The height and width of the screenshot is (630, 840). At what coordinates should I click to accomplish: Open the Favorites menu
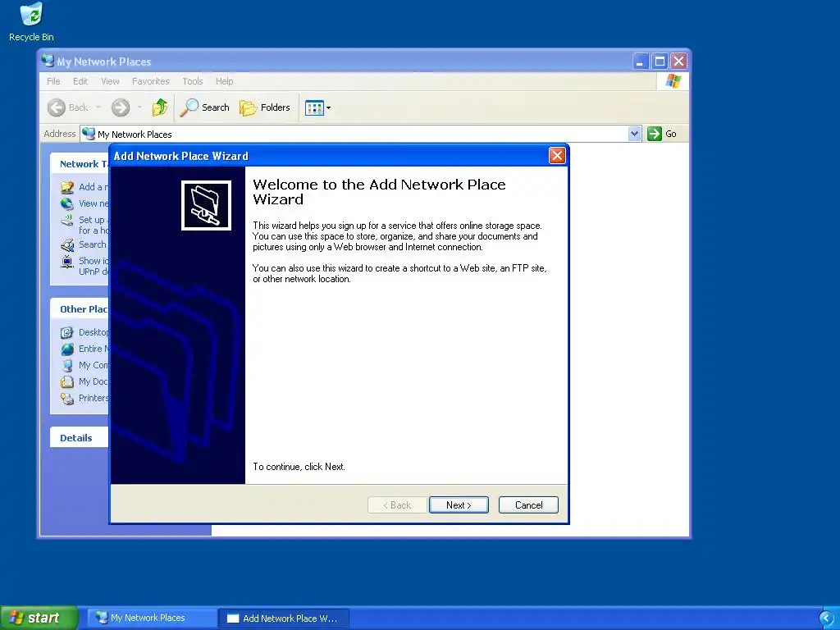click(x=151, y=81)
